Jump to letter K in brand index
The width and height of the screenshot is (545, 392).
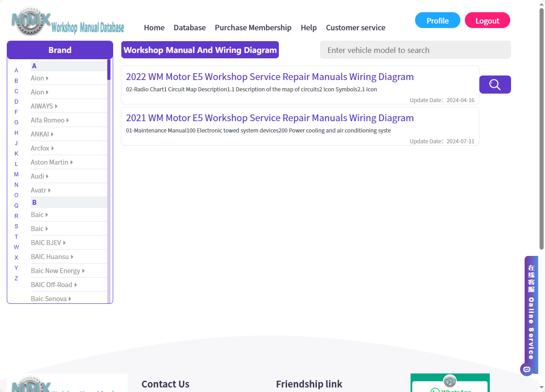16,154
